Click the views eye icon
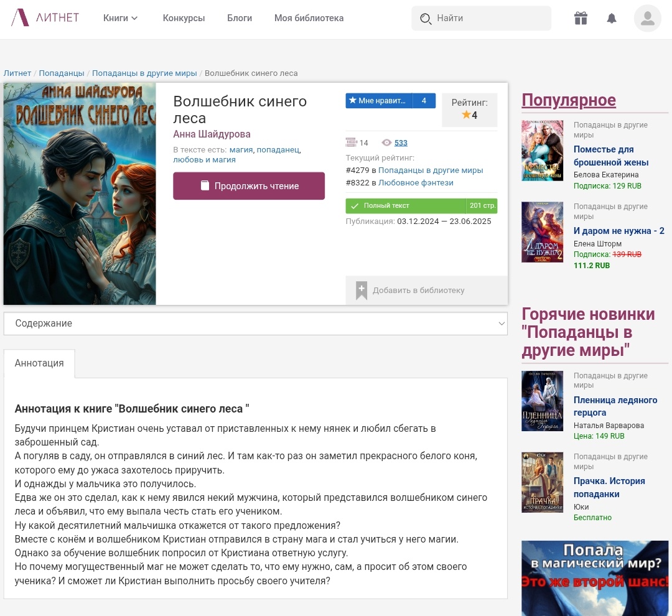Viewport: 672px width, 616px height. click(386, 142)
